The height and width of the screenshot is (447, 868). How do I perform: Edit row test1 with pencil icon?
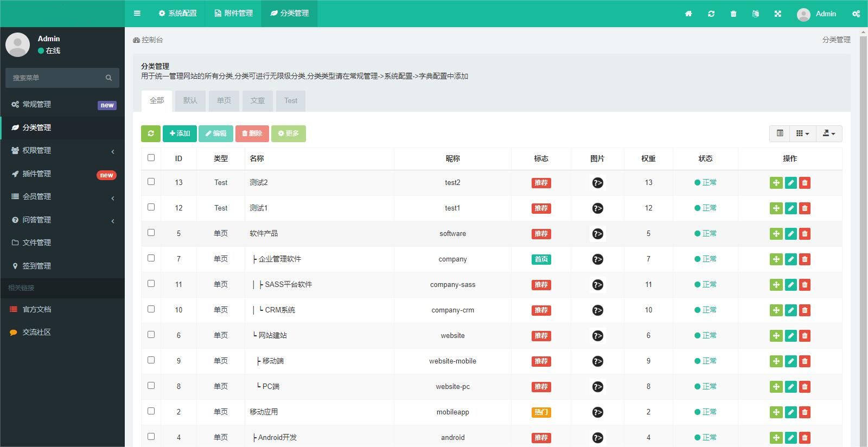pos(791,208)
